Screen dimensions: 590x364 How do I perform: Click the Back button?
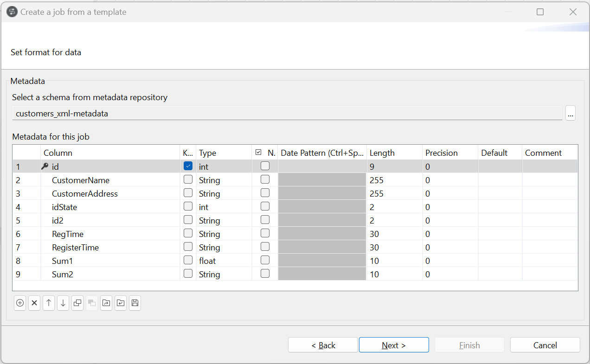(x=323, y=345)
